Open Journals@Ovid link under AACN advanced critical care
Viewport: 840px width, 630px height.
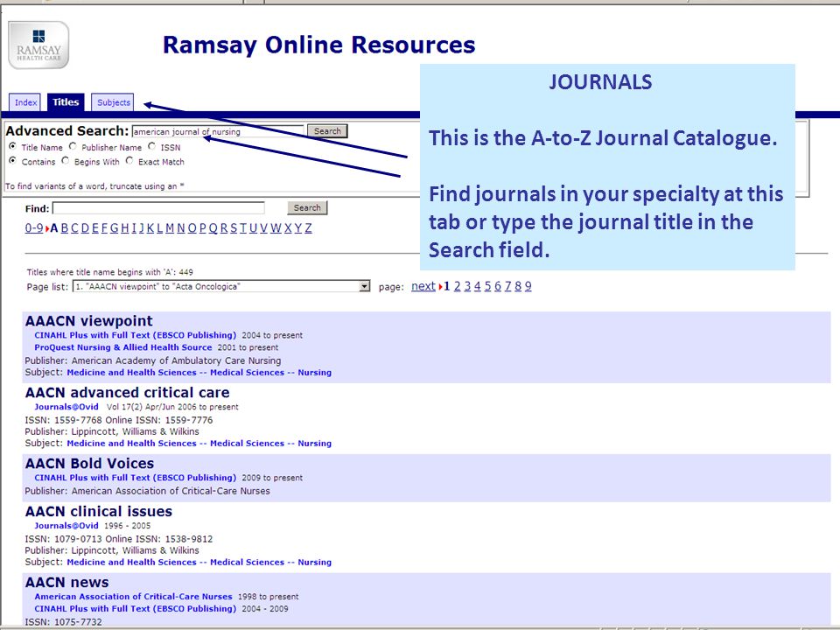click(66, 407)
